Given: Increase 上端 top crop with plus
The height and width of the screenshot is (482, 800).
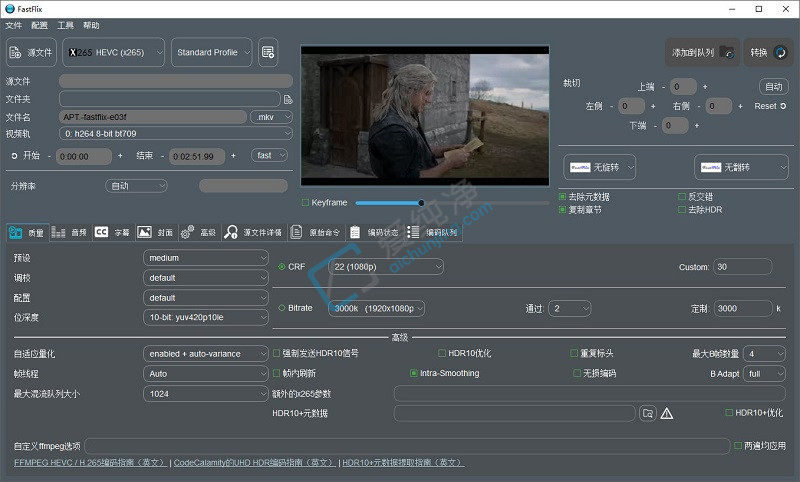Looking at the screenshot, I should click(x=705, y=87).
